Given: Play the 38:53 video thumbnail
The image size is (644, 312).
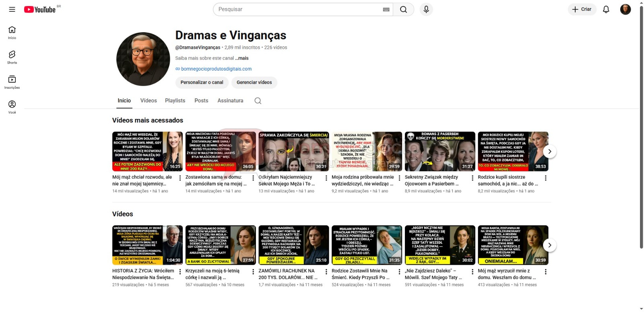Looking at the screenshot, I should (x=513, y=152).
